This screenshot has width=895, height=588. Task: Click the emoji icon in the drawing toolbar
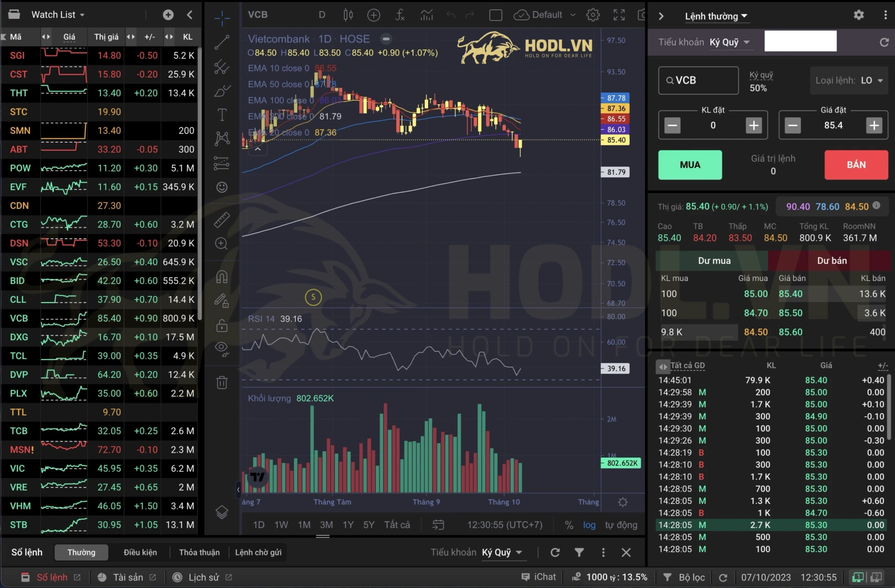click(x=222, y=187)
